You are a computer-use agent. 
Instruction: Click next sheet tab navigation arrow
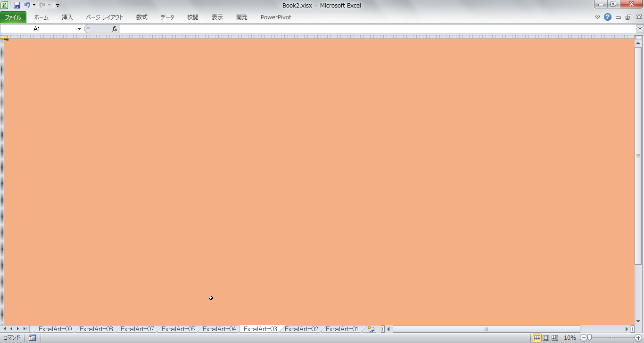tap(18, 329)
